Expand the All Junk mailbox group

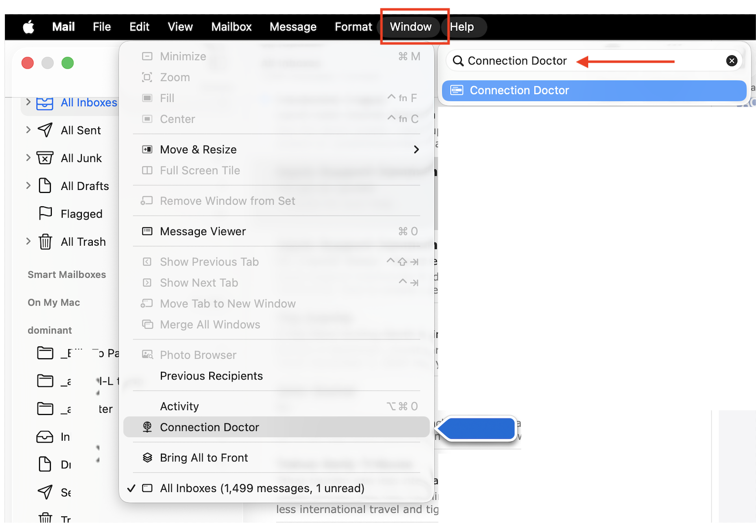pyautogui.click(x=28, y=157)
